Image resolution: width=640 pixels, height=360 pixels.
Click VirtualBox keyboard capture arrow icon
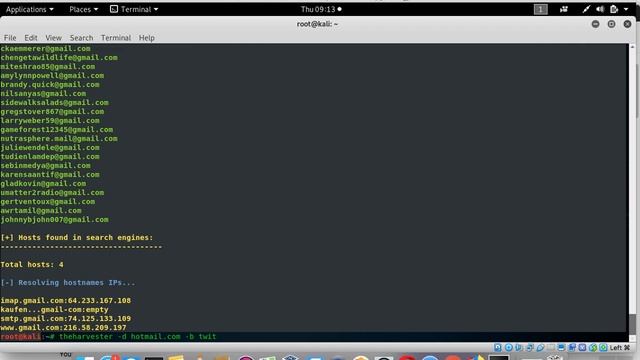(x=603, y=347)
